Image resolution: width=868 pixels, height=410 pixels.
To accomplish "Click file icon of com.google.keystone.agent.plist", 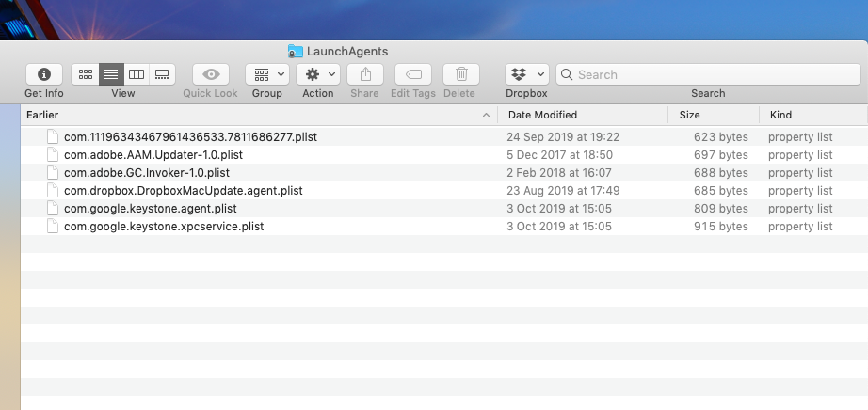I will (x=53, y=208).
